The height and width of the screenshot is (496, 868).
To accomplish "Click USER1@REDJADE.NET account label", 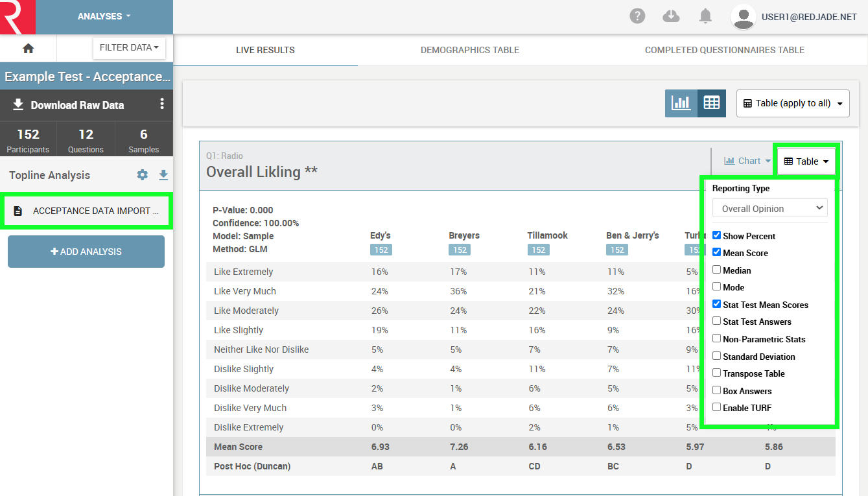I will click(x=809, y=17).
